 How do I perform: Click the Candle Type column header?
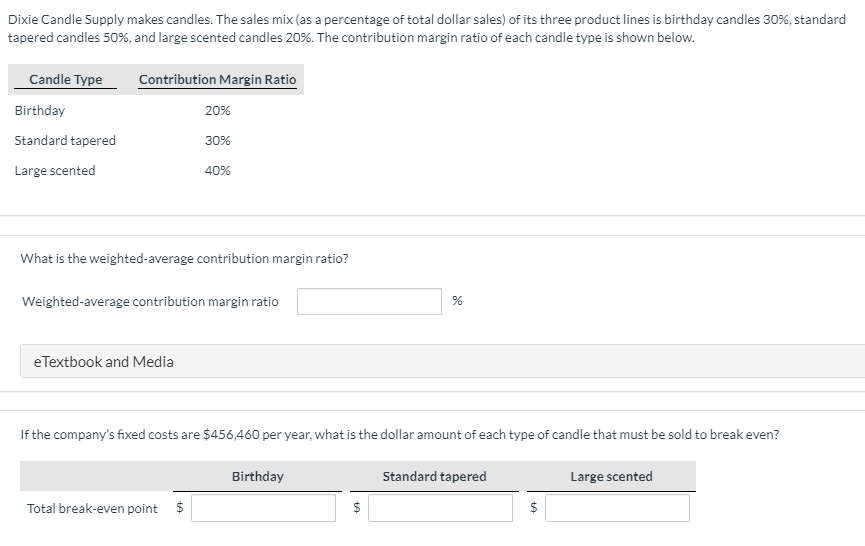pos(66,80)
